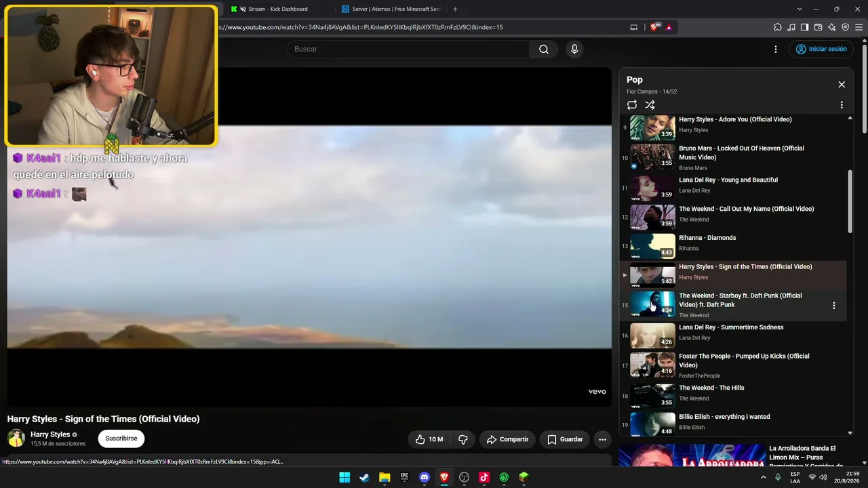The width and height of the screenshot is (868, 488).
Task: Open the ESP LAA language switcher
Action: (795, 477)
